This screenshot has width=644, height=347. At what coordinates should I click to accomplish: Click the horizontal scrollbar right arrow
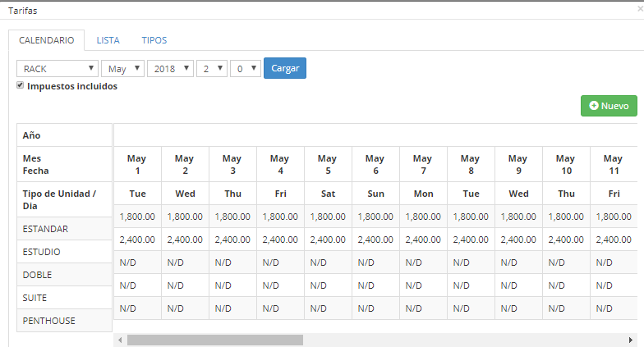[630, 340]
